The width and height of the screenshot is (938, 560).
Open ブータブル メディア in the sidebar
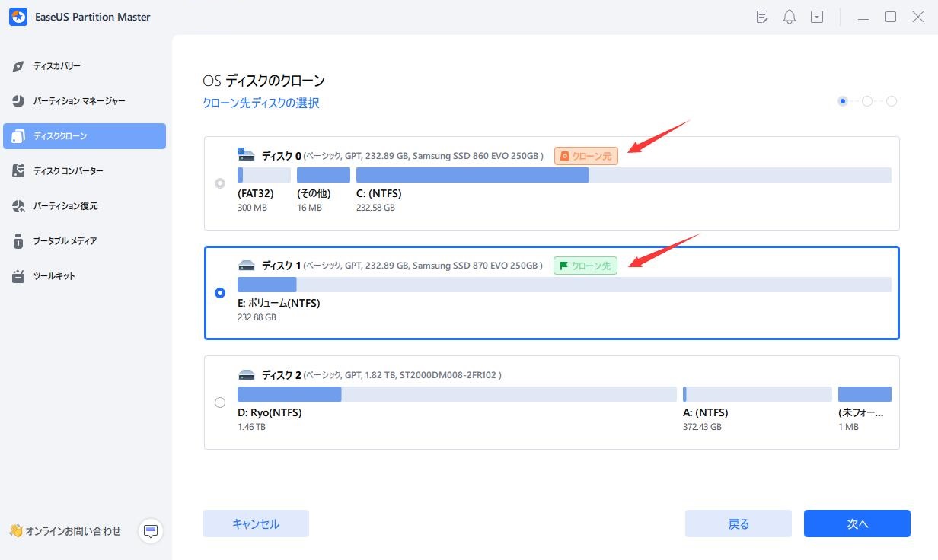click(84, 241)
